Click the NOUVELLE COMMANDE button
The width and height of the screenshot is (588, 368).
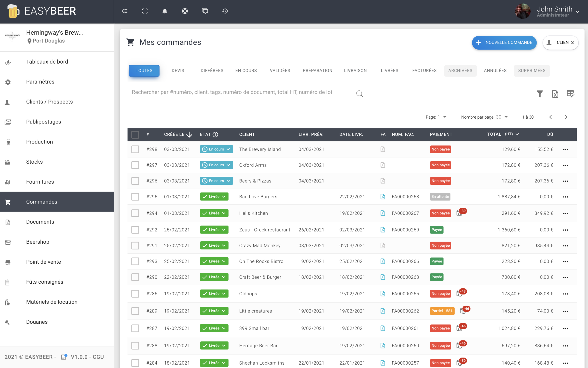pos(504,43)
